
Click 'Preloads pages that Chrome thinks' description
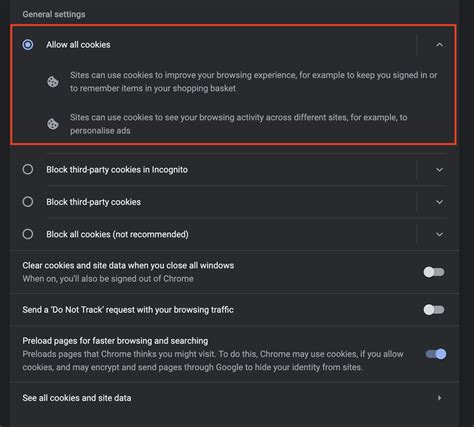(x=213, y=361)
